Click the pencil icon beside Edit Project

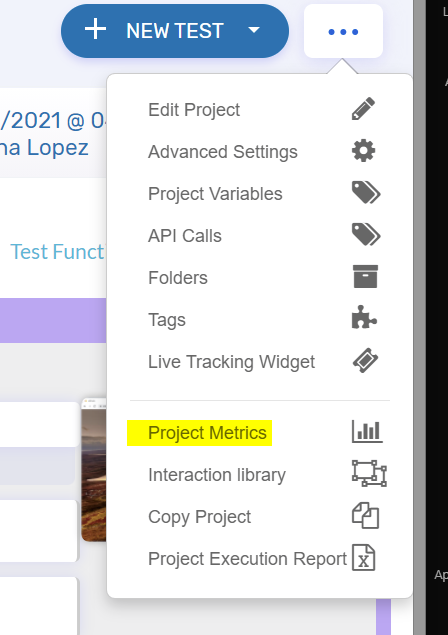point(363,109)
